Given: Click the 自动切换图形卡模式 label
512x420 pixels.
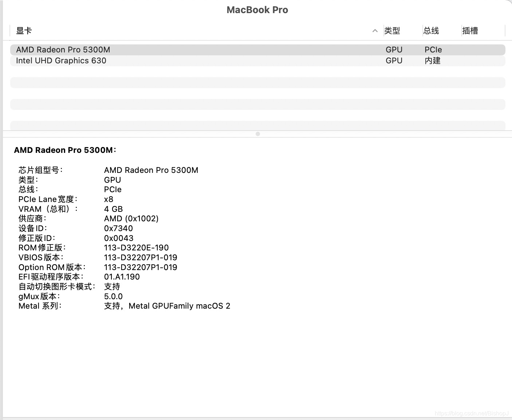Looking at the screenshot, I should point(57,286).
